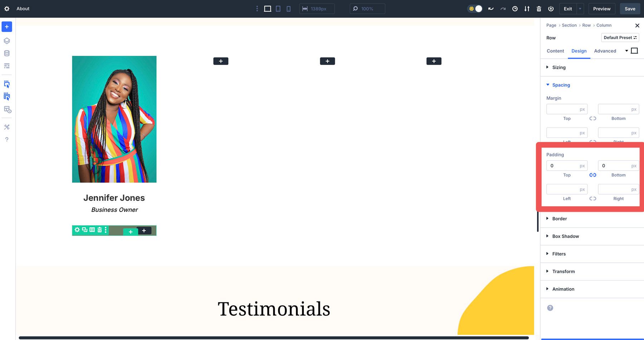Select the wireframe/database view icon in the sidebar
Viewport: 644px width, 340px height.
tap(6, 53)
